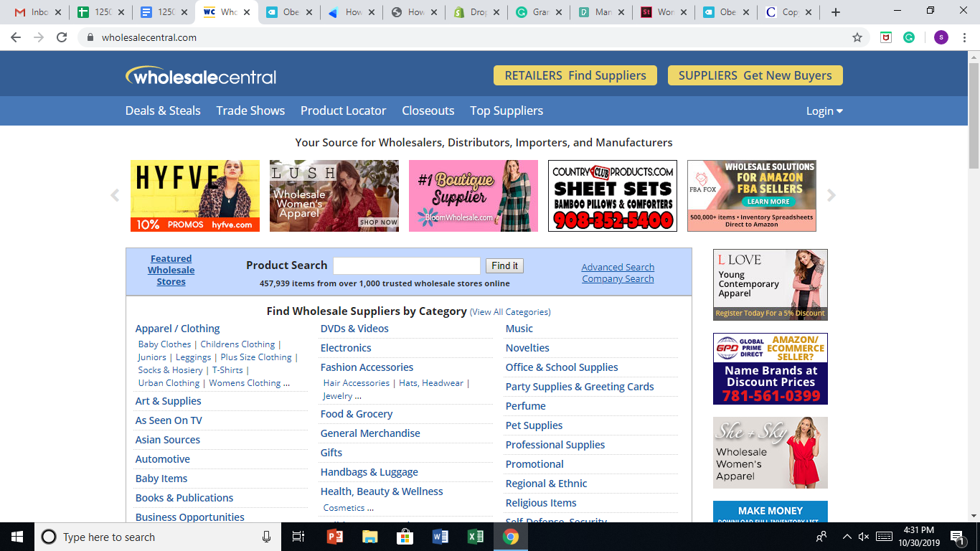980x551 pixels.
Task: Show next banner with right carousel arrow
Action: pos(831,195)
